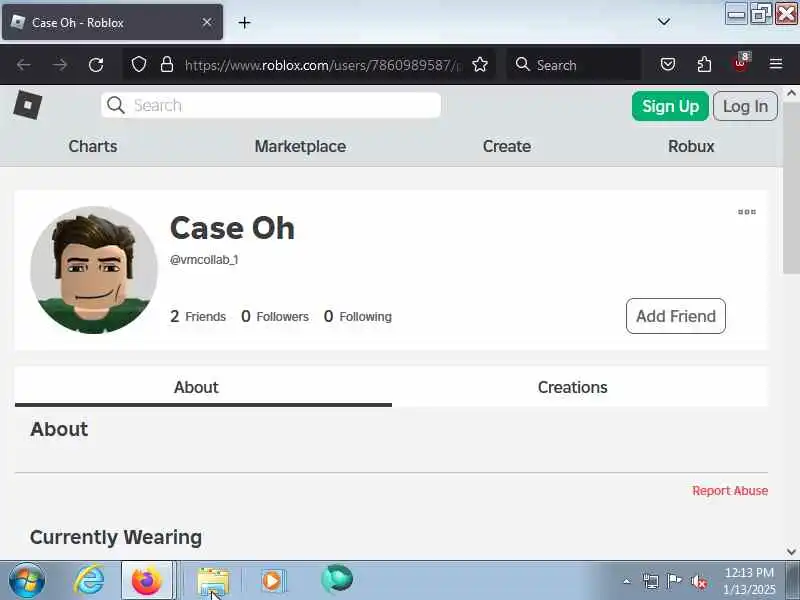
Task: Open the Firefox hamburger menu
Action: click(x=776, y=64)
